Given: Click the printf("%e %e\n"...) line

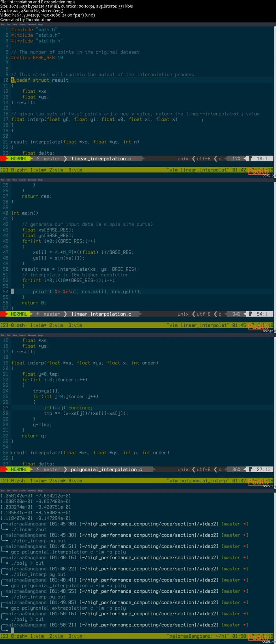Looking at the screenshot, I should pos(87,292).
